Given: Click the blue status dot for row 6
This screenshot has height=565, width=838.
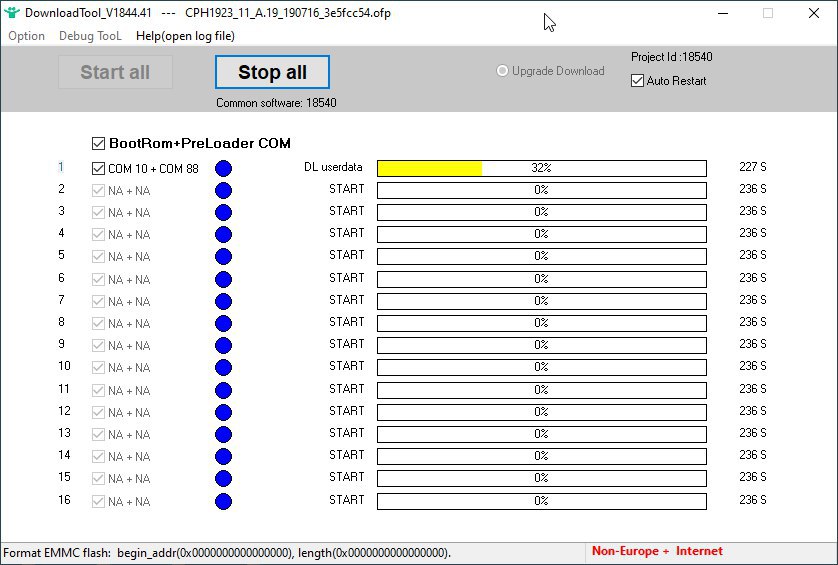Looking at the screenshot, I should (223, 279).
